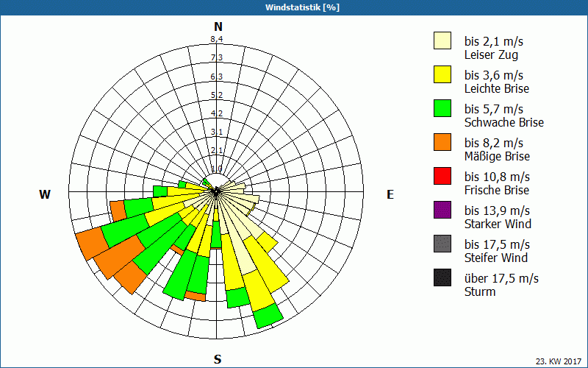The width and height of the screenshot is (588, 368).
Task: Click the W compass label
Action: click(x=45, y=194)
